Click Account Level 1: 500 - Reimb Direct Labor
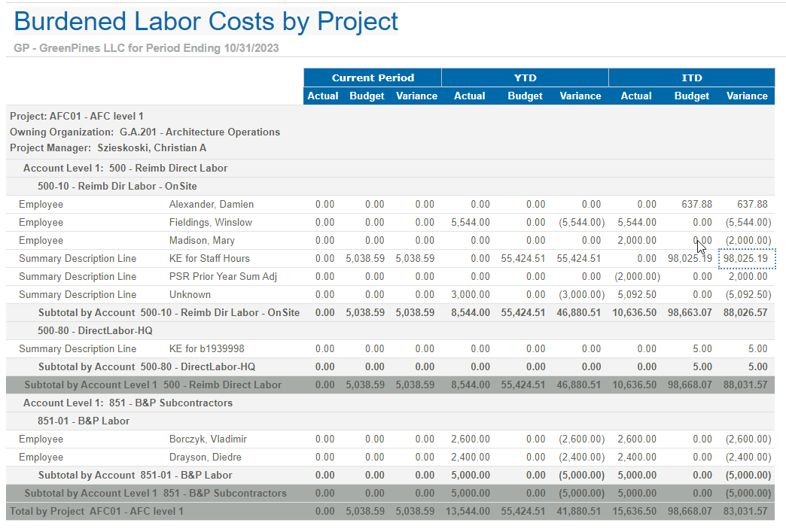The image size is (786, 532). [125, 168]
